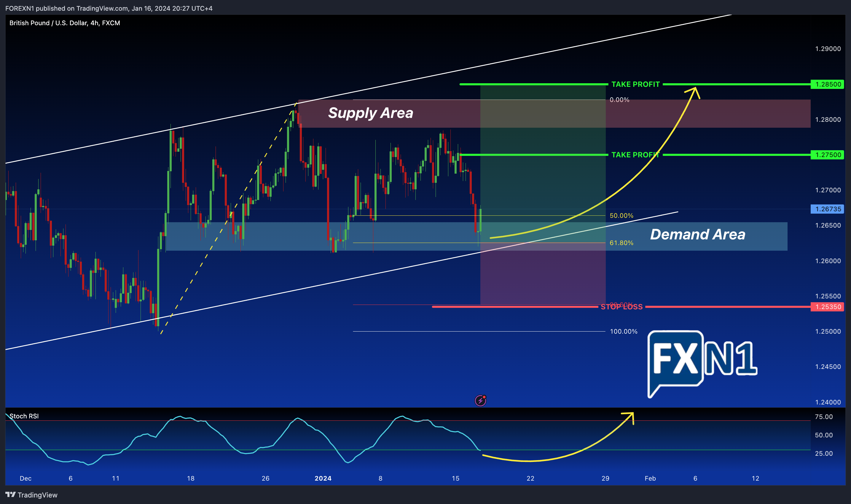This screenshot has width=851, height=504.
Task: Click the 75.00 Stoch RSI scale value
Action: pyautogui.click(x=824, y=417)
